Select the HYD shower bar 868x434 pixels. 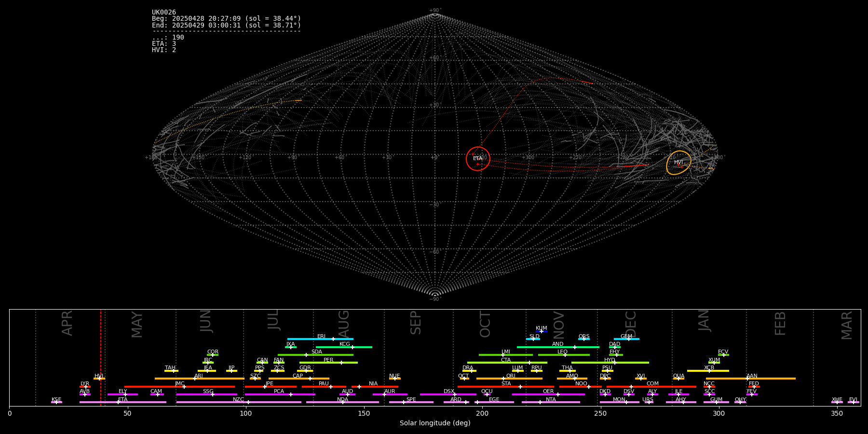coord(610,363)
